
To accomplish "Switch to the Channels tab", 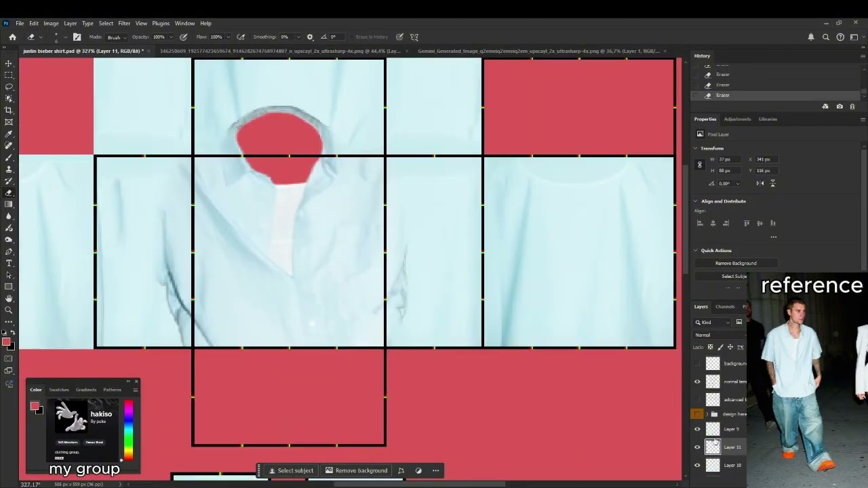I will tap(725, 307).
